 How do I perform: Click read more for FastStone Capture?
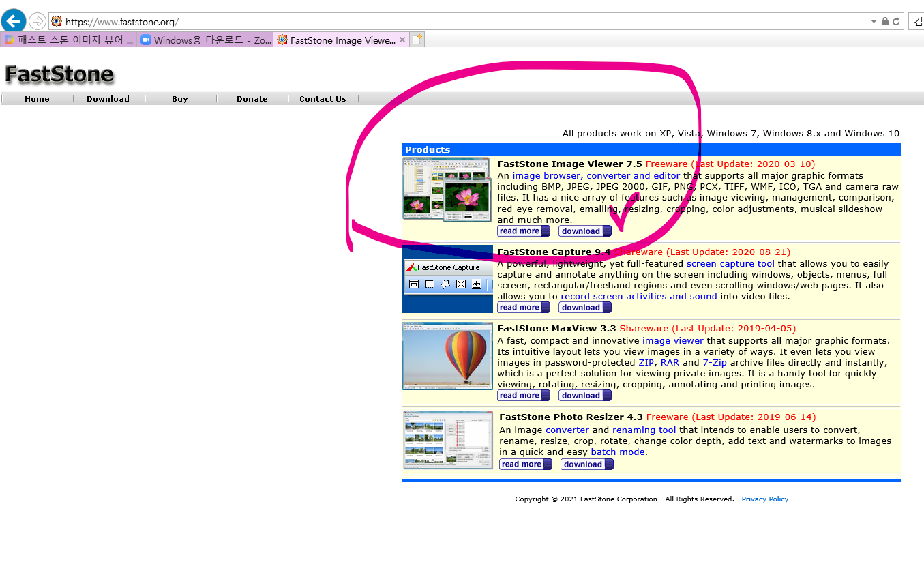coord(523,308)
